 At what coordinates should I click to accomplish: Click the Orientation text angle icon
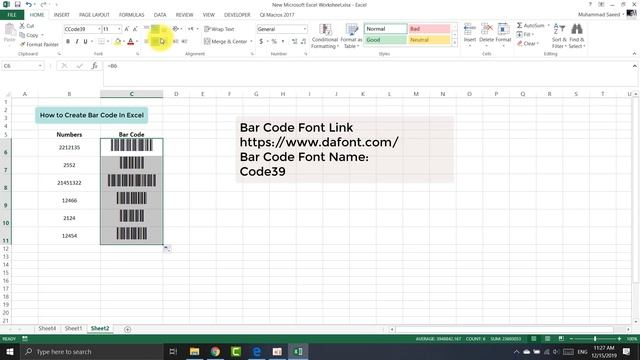pyautogui.click(x=176, y=29)
